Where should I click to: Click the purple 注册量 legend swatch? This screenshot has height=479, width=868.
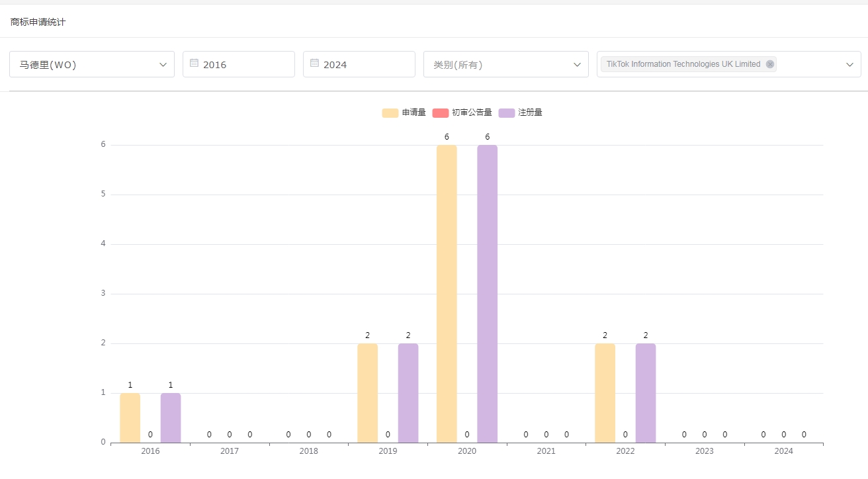pyautogui.click(x=507, y=113)
